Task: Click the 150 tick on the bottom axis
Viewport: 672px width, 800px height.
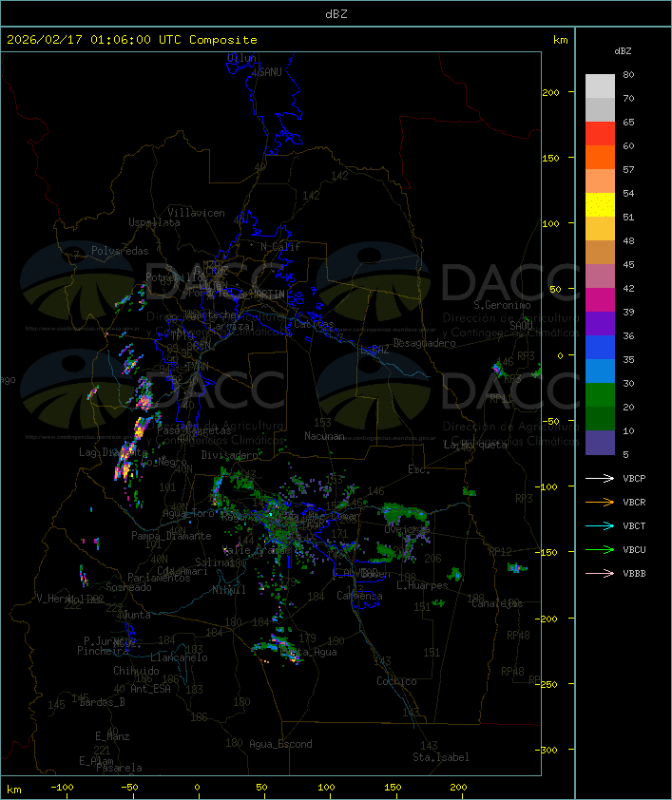Action: click(x=393, y=788)
